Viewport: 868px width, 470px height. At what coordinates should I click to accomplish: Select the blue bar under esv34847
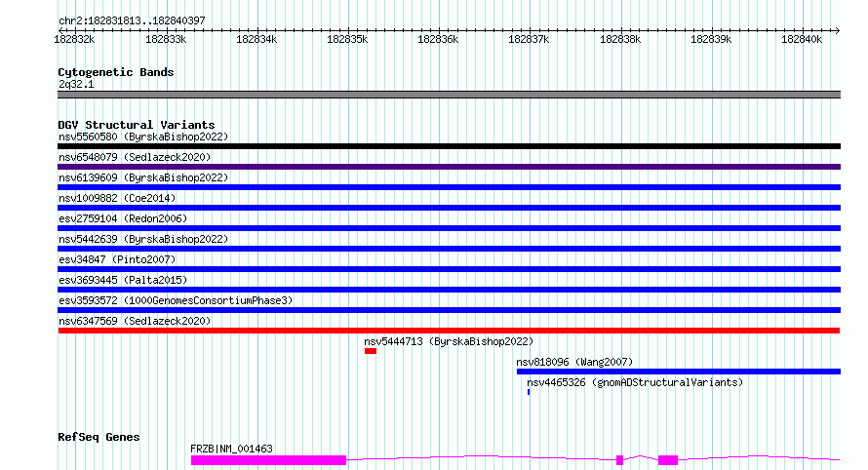pyautogui.click(x=449, y=269)
